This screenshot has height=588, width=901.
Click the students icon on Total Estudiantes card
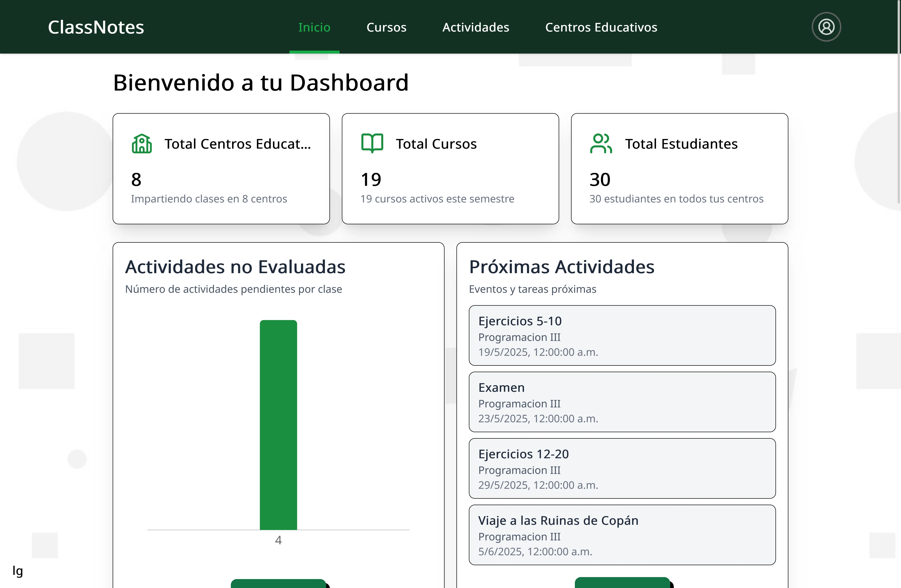pos(601,143)
